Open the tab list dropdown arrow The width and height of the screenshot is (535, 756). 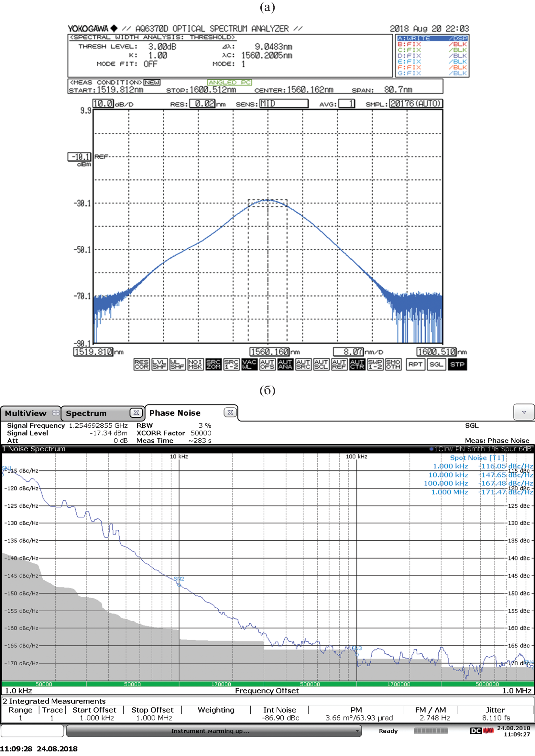[x=523, y=412]
